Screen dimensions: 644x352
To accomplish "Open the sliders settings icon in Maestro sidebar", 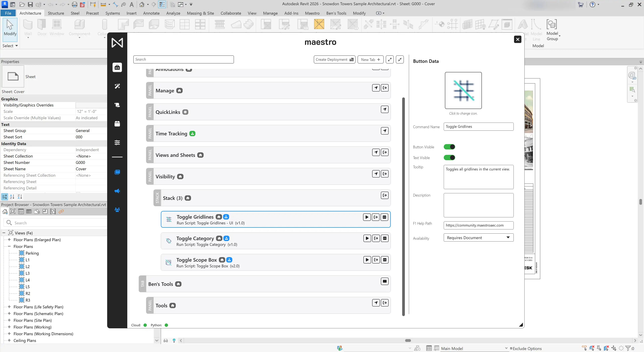I will (117, 142).
